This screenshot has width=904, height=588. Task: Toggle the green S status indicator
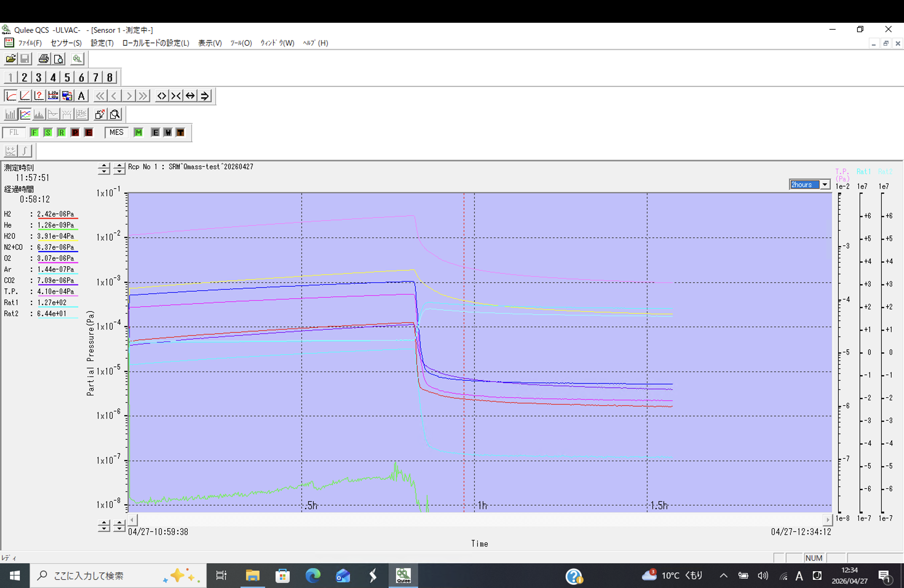coord(48,133)
